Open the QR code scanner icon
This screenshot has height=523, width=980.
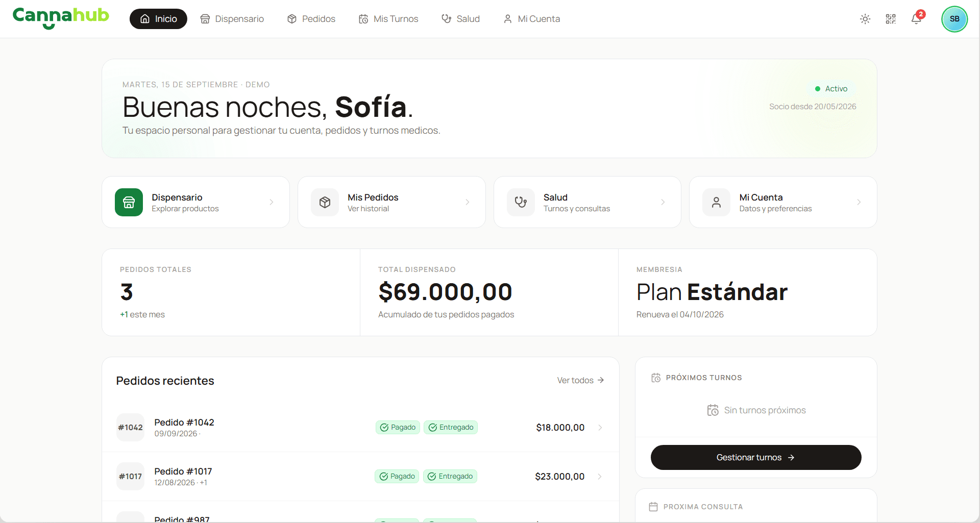coord(890,19)
